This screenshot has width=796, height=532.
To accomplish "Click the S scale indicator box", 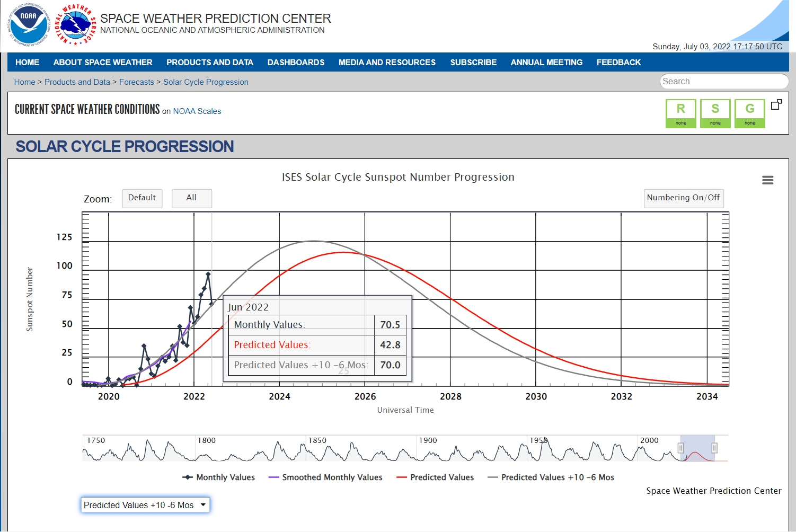I will click(x=715, y=113).
